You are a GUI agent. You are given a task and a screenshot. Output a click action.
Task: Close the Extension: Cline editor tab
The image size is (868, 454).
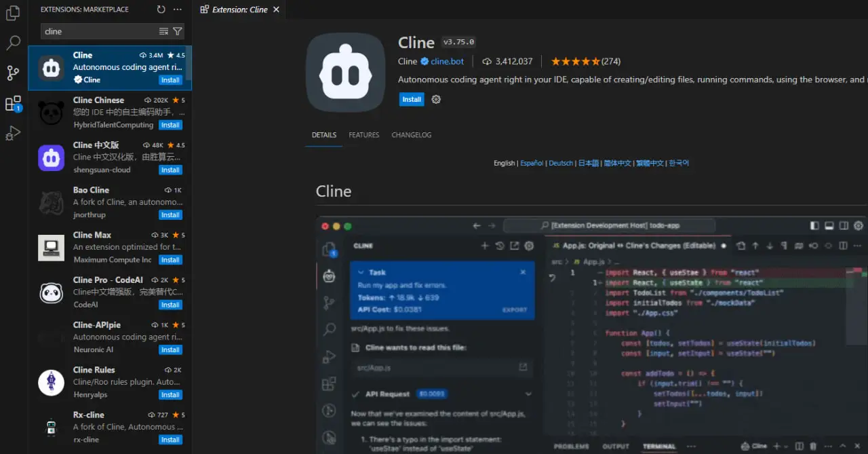(276, 10)
